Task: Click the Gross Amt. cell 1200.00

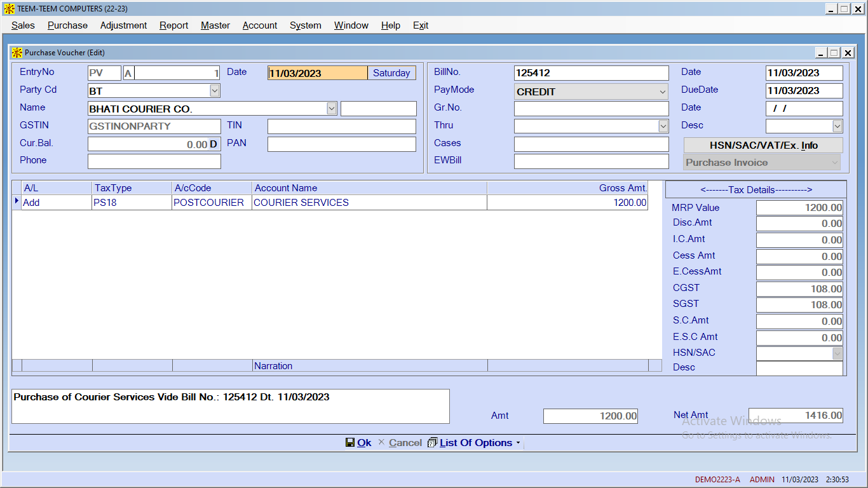Action: click(x=567, y=203)
